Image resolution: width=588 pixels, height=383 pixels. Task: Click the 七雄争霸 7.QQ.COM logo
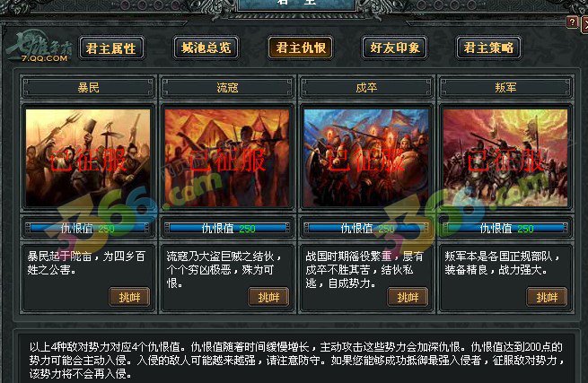39,48
